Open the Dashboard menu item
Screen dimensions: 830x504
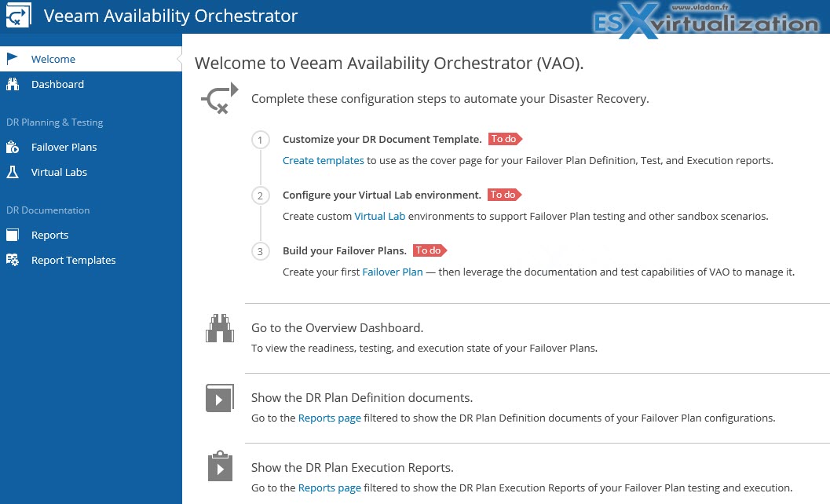click(57, 84)
